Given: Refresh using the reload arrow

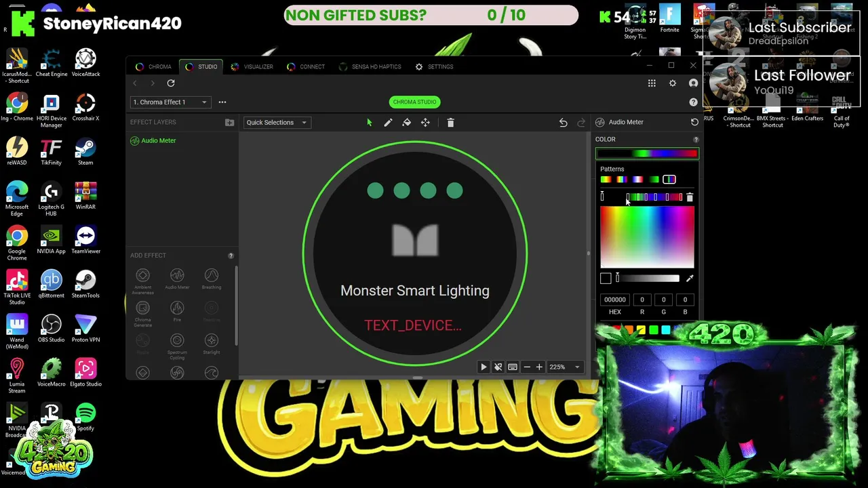Looking at the screenshot, I should (171, 83).
